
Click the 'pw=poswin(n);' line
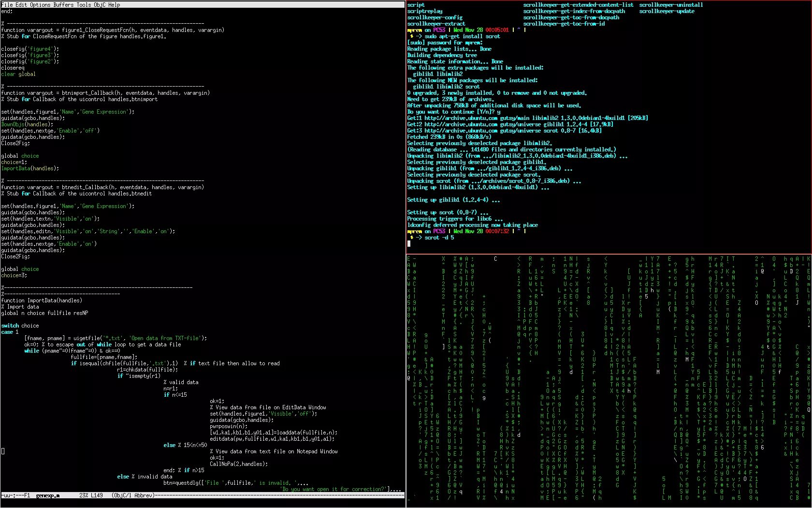(x=229, y=426)
